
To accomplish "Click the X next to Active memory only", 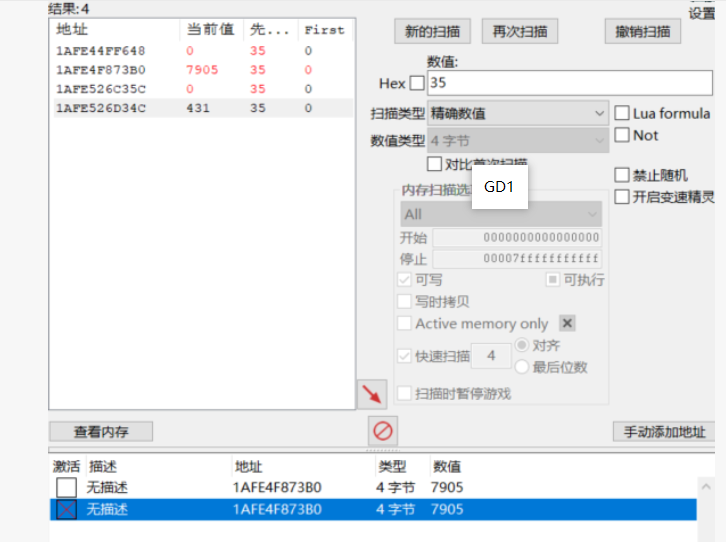I will pos(567,323).
